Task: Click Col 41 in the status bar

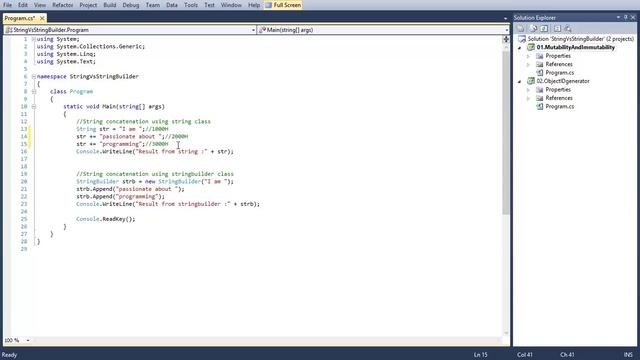Action: coord(525,355)
